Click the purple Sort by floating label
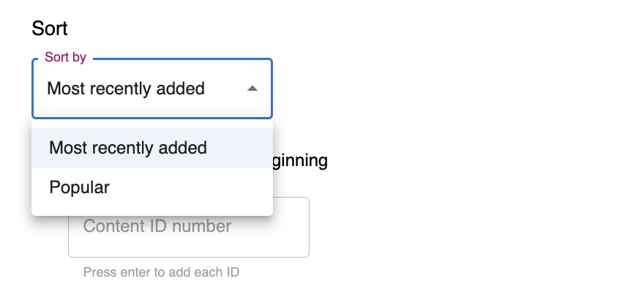This screenshot has height=281, width=644. [x=65, y=57]
